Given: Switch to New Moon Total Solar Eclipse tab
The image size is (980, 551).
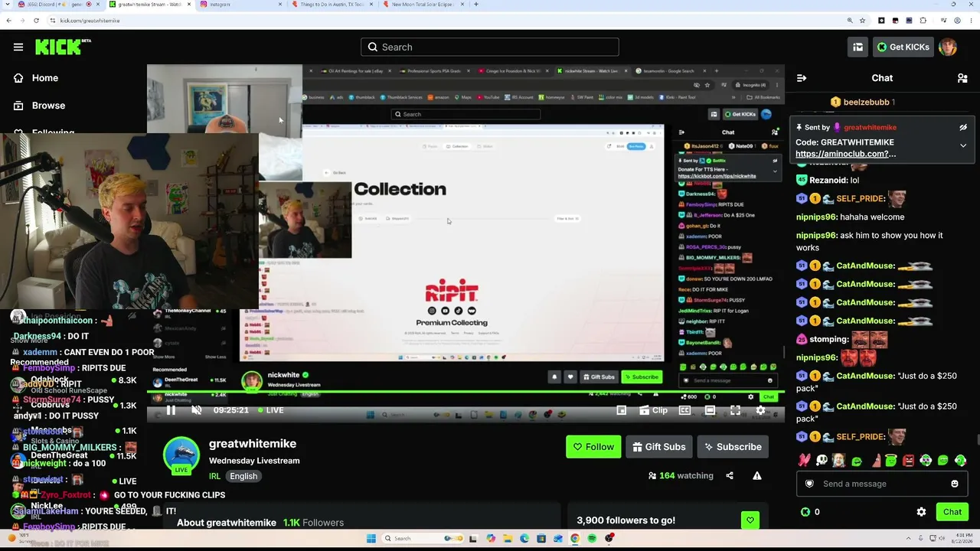Looking at the screenshot, I should pos(423,5).
